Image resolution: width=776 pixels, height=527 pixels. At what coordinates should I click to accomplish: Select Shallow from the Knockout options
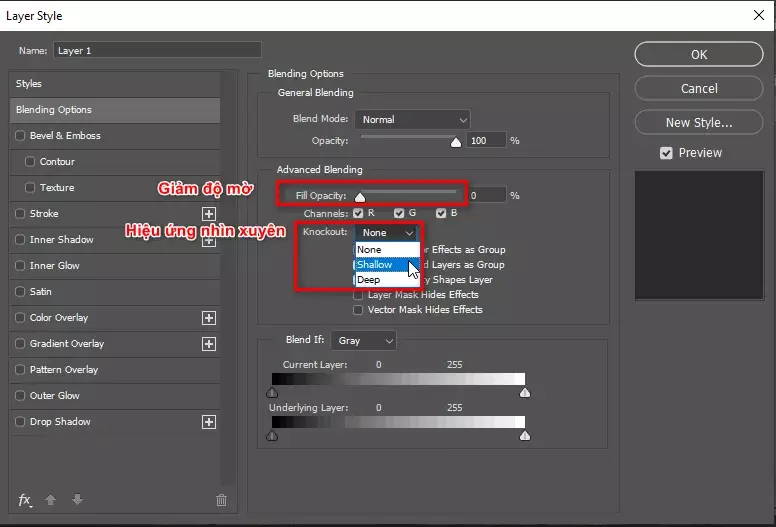[376, 265]
